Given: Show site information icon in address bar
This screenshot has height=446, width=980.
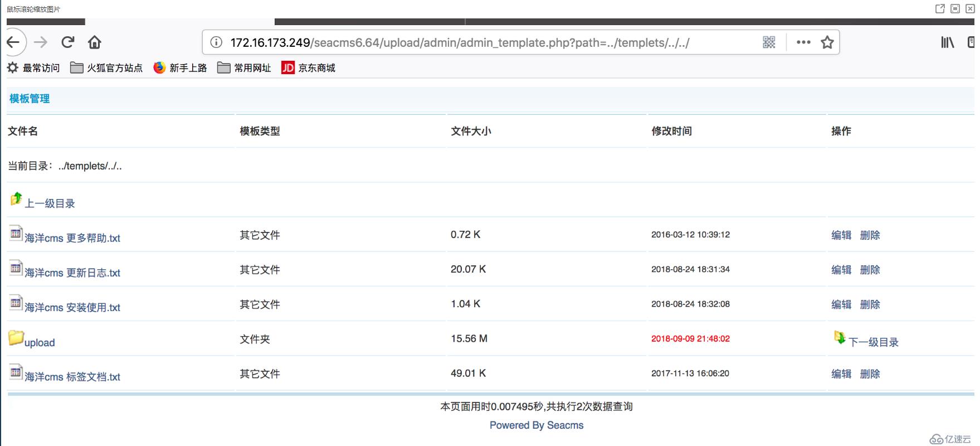Looking at the screenshot, I should tap(216, 42).
